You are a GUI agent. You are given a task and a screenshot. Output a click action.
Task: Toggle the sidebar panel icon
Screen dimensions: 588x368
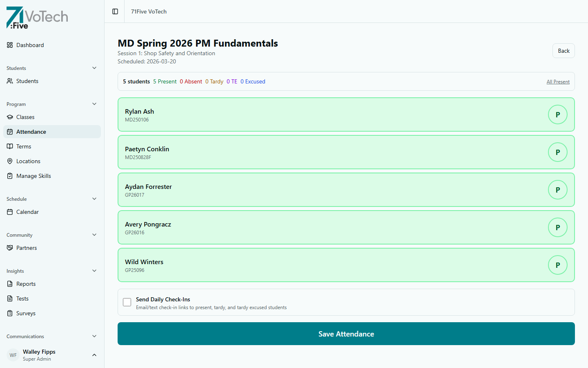point(115,11)
